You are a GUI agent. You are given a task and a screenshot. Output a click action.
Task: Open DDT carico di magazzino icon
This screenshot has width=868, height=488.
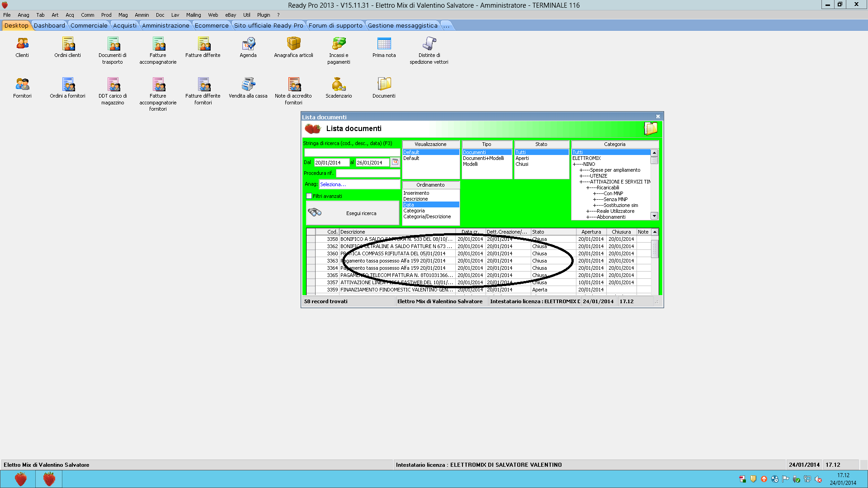(x=113, y=91)
